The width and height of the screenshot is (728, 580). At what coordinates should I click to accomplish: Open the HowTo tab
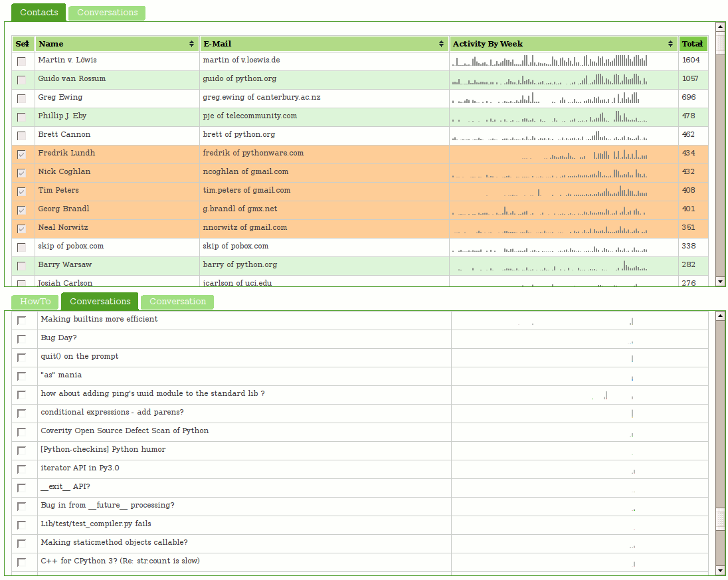(35, 302)
